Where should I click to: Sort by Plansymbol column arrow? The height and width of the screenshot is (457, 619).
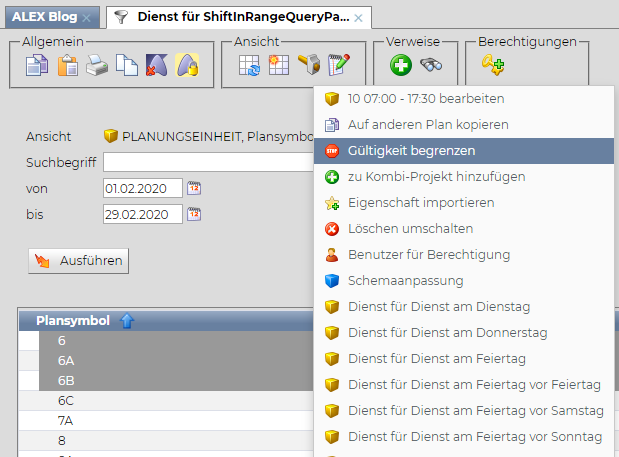[x=126, y=321]
